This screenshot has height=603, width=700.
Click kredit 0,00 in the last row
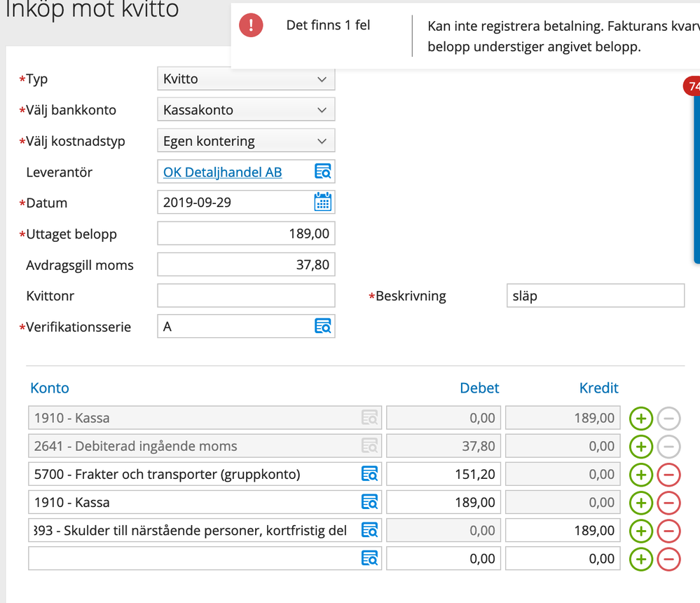pos(563,558)
